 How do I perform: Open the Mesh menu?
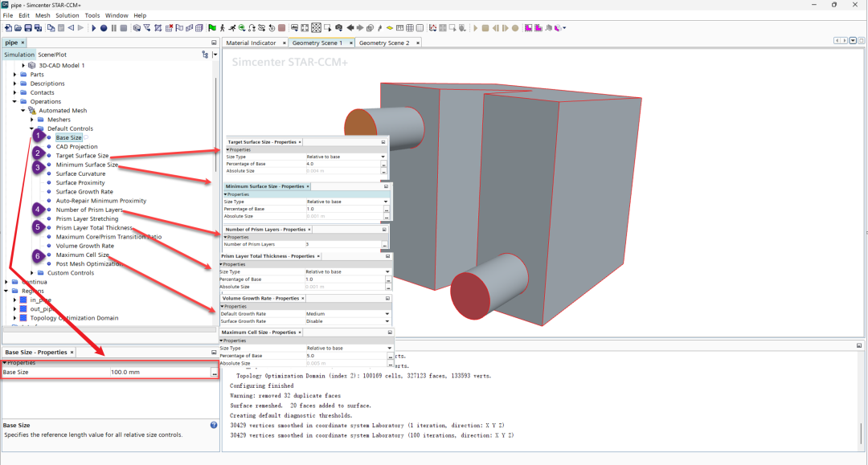click(43, 15)
